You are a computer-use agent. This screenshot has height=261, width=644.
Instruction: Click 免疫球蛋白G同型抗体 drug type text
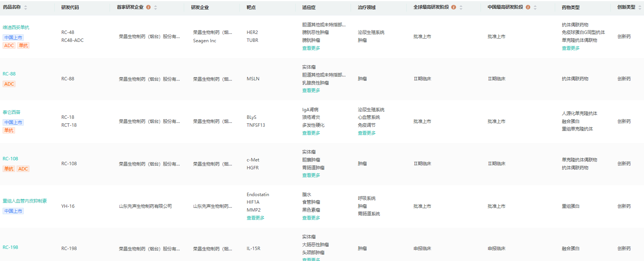tap(583, 32)
